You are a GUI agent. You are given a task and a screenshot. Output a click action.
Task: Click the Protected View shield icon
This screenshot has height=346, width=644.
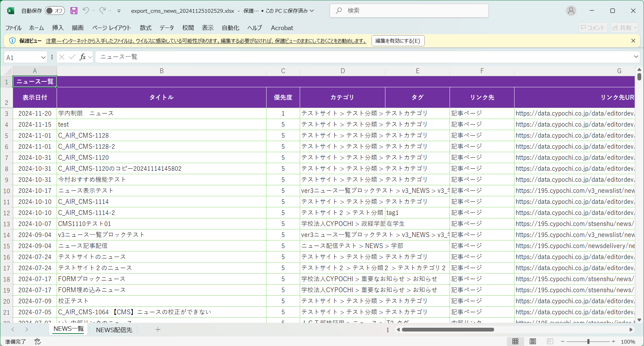click(x=12, y=41)
